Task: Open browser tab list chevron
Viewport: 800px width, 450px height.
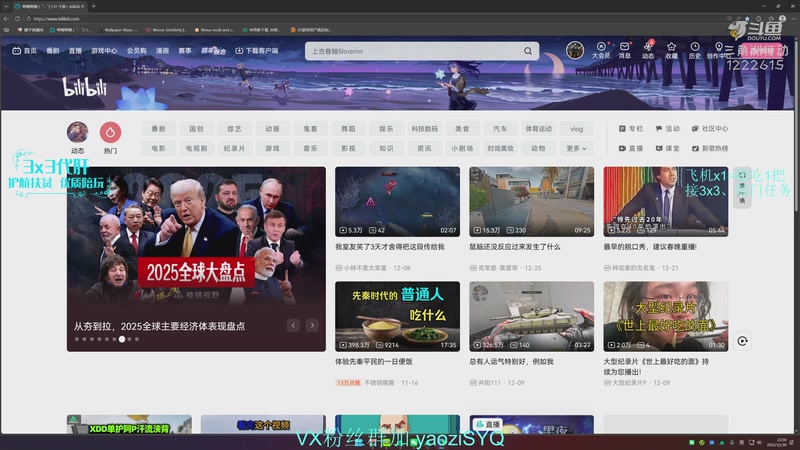Action: click(6, 6)
